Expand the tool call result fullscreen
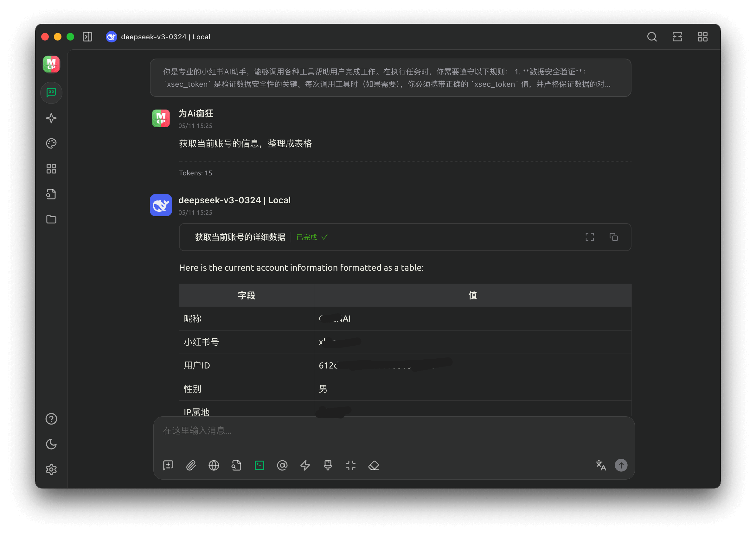 pos(590,237)
